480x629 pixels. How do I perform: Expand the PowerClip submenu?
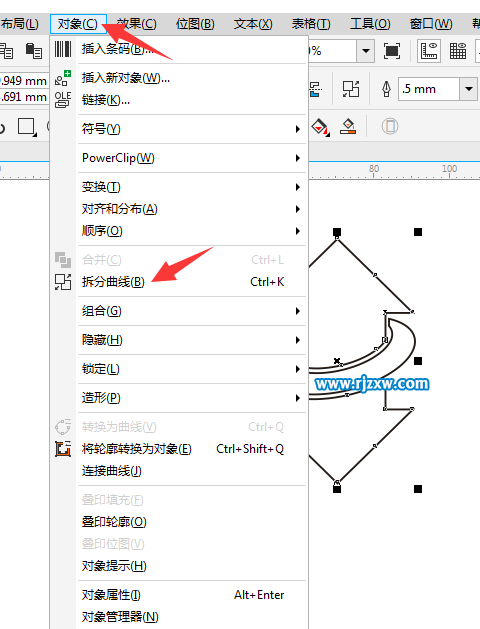coord(191,158)
